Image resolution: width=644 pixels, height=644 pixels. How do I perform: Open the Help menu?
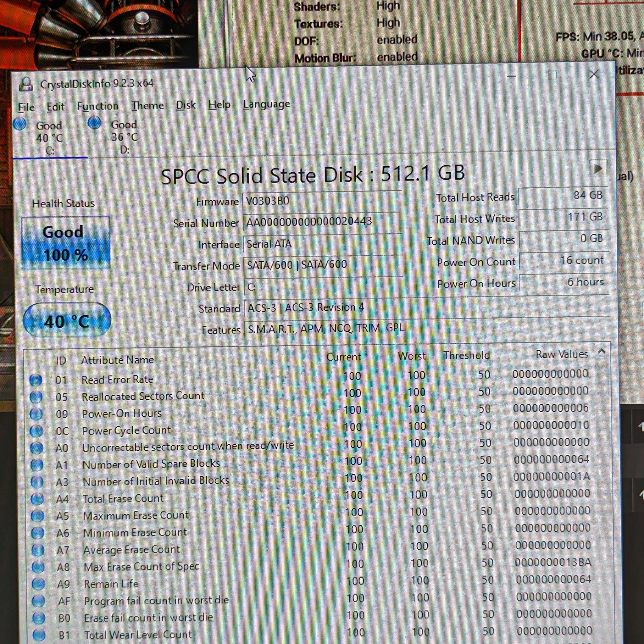pyautogui.click(x=219, y=105)
